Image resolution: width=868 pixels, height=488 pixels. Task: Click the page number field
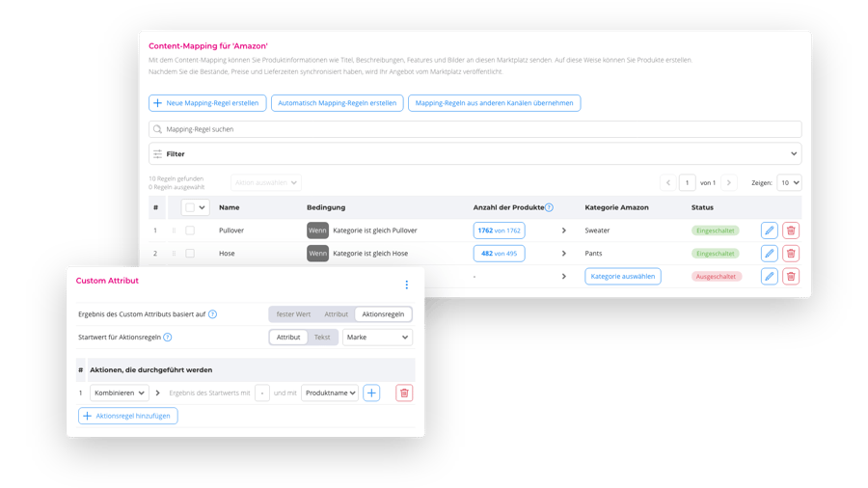[687, 182]
